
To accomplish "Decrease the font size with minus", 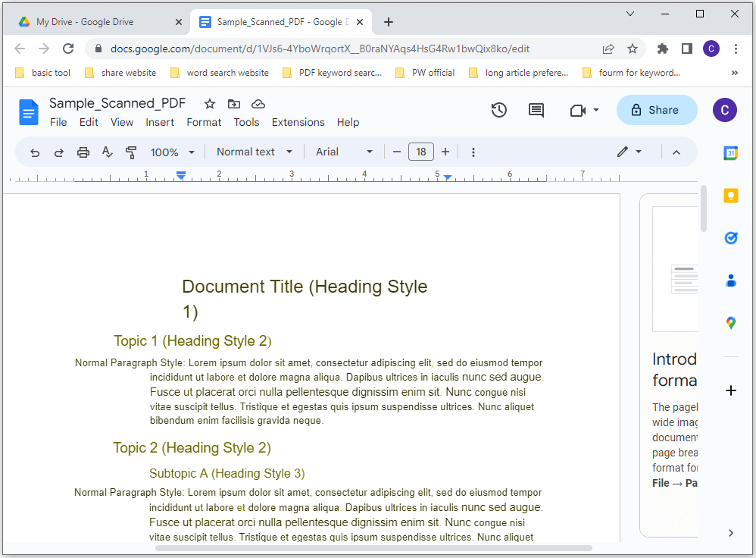I will pyautogui.click(x=396, y=152).
